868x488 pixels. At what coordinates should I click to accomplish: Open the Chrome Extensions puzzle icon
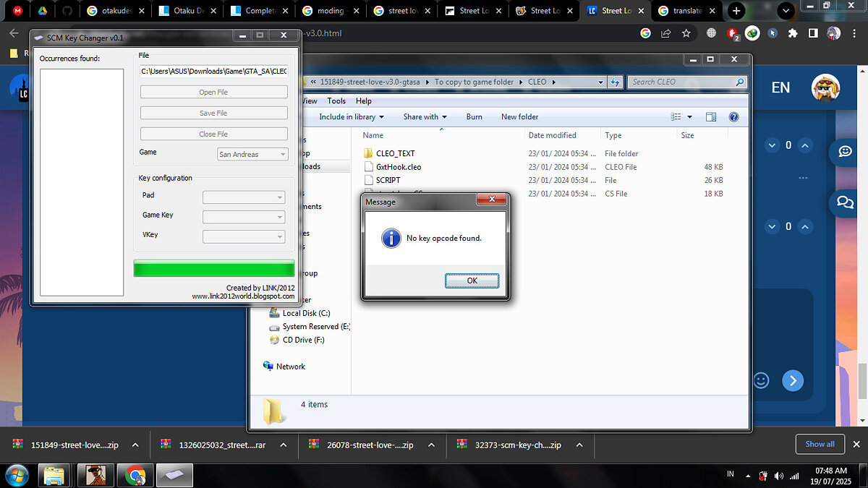[x=793, y=33]
